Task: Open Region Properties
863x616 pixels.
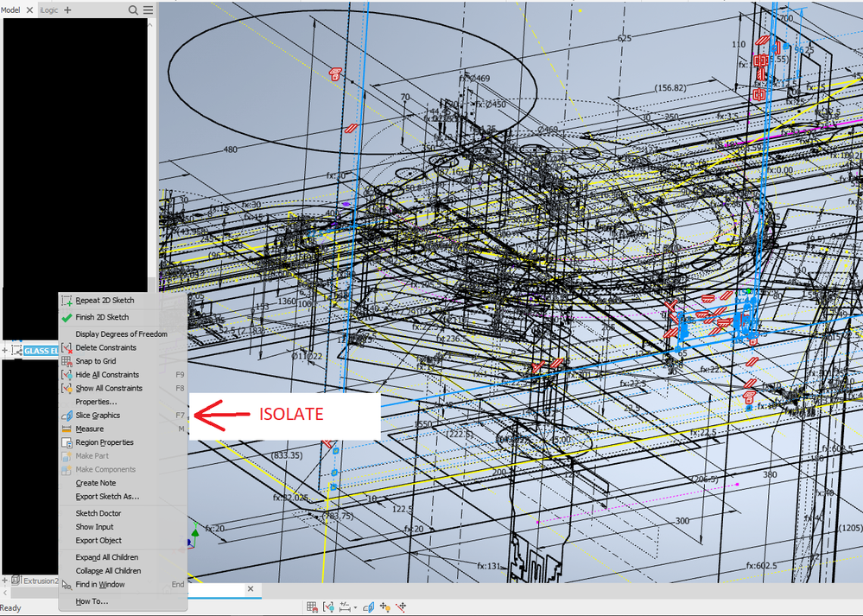Action: click(123, 442)
